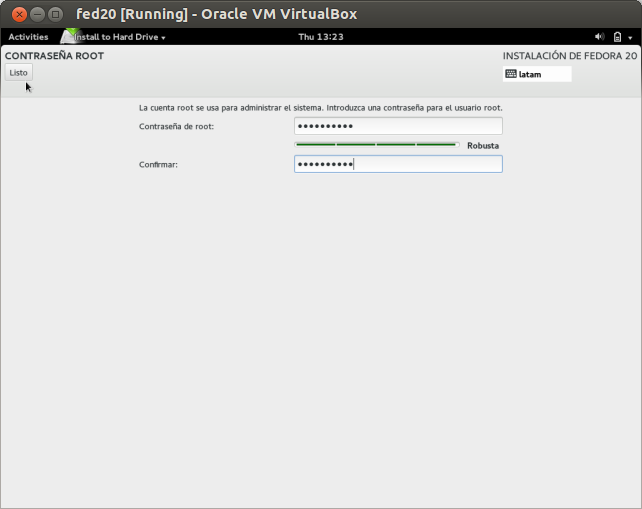Click the clock showing Thu 13:23
The width and height of the screenshot is (642, 509).
[321, 37]
